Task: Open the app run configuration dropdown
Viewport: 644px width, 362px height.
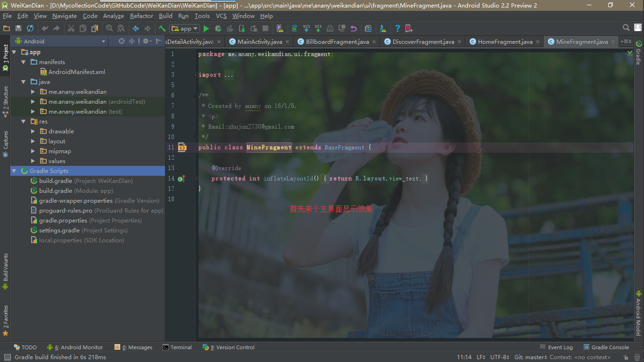Action: [x=184, y=28]
